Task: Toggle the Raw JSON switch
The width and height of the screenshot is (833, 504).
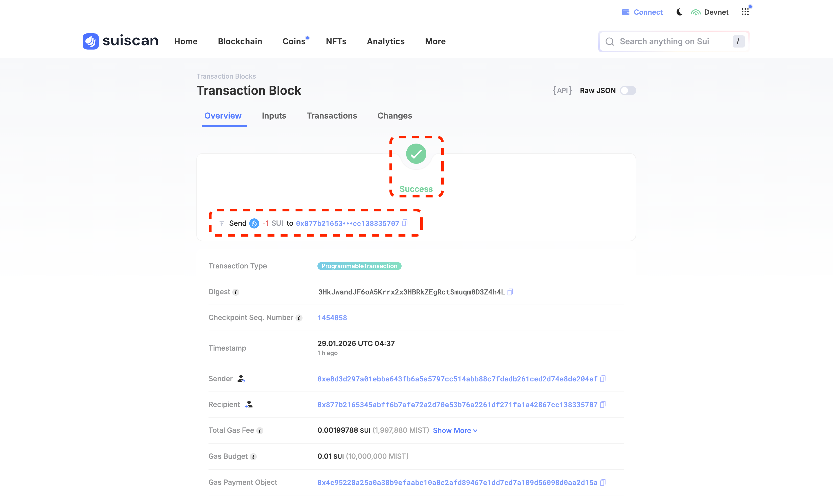Action: [628, 90]
